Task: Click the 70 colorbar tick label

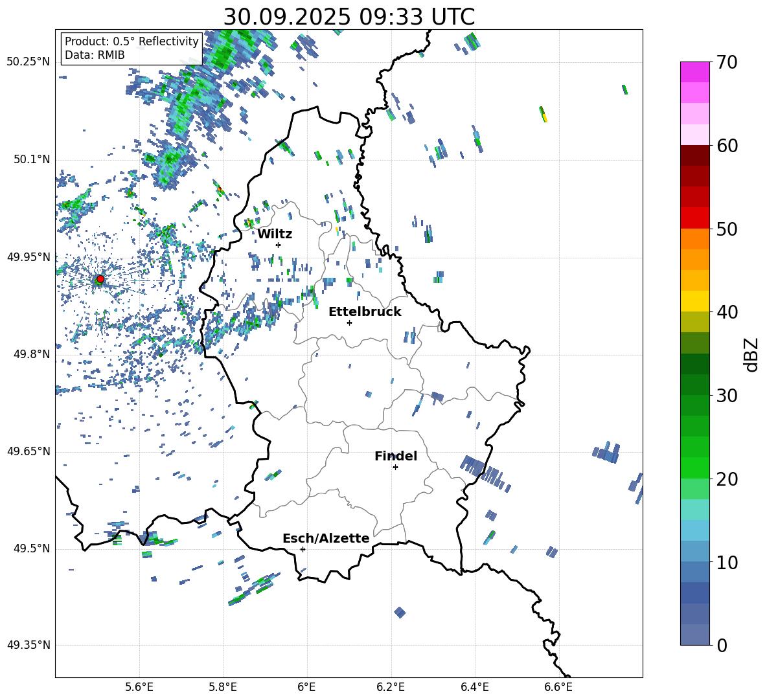Action: pyautogui.click(x=727, y=63)
